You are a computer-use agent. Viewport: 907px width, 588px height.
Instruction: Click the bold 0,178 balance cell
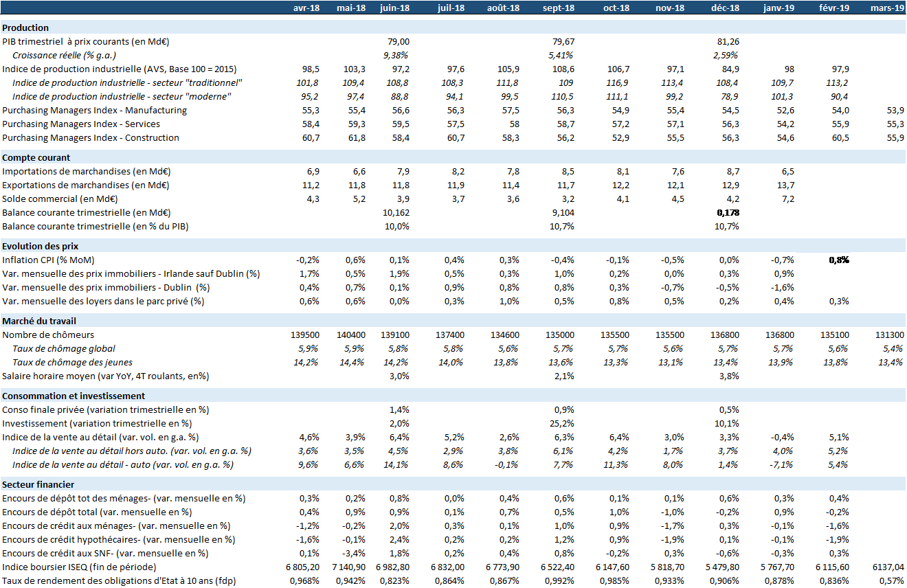point(727,212)
